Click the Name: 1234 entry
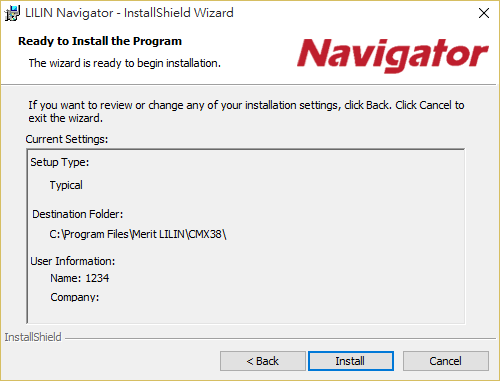 click(x=80, y=278)
